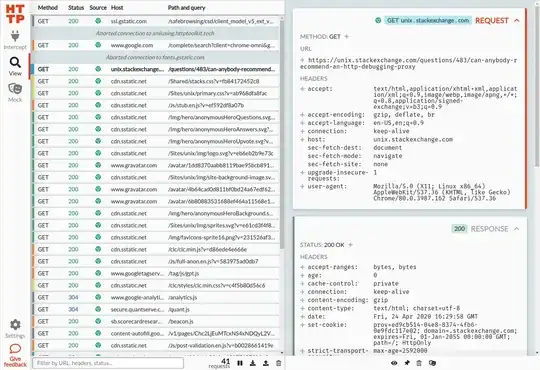
Task: Expand the cache-control response header
Action: (302, 284)
